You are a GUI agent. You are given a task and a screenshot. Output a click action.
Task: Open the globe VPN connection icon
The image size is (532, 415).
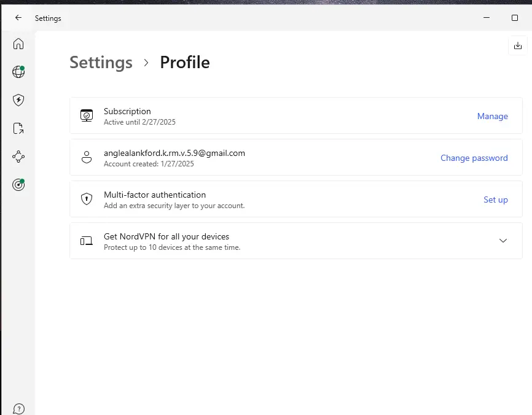18,72
